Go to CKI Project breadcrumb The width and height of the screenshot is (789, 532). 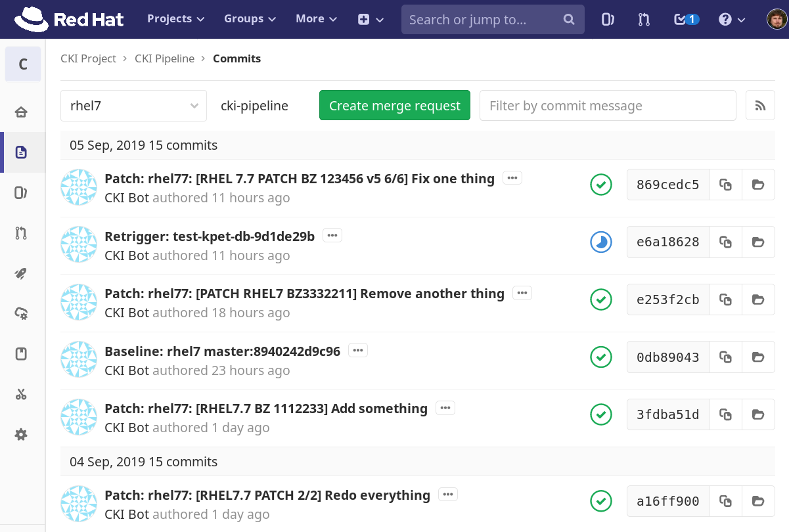tap(88, 58)
